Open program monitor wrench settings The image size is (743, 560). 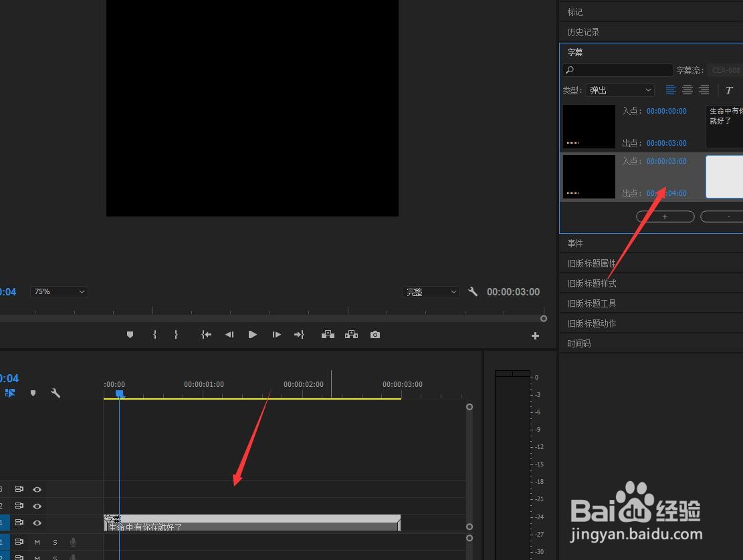472,291
